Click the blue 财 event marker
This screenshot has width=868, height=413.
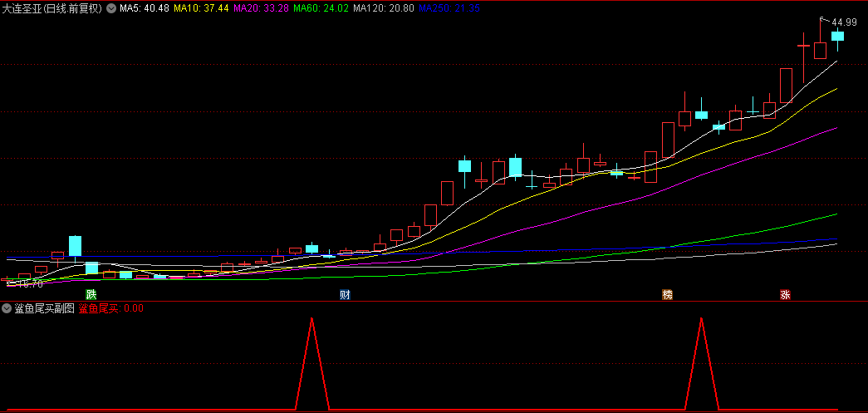tap(345, 294)
